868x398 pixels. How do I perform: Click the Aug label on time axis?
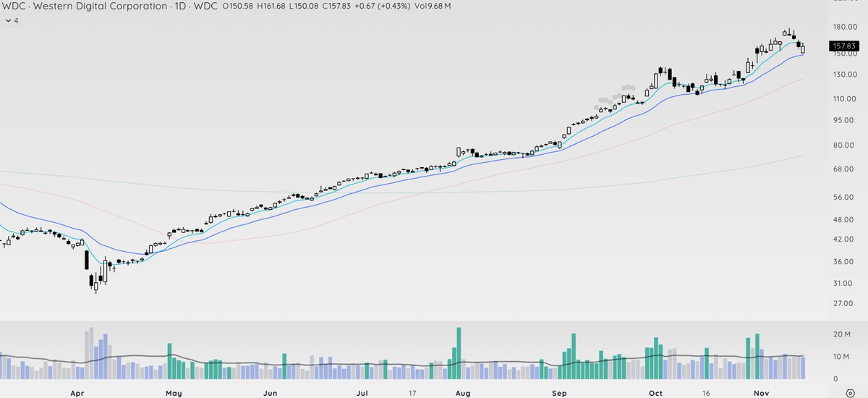tap(464, 394)
